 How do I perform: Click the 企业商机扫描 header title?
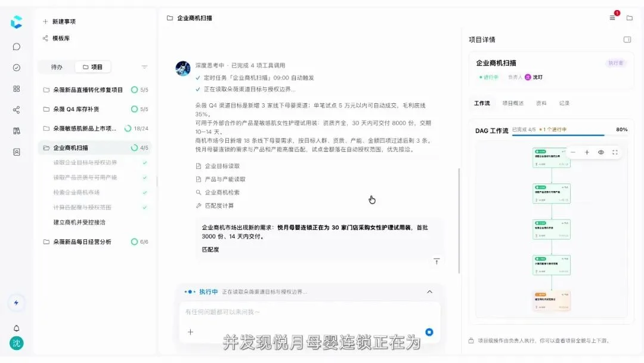pyautogui.click(x=194, y=18)
